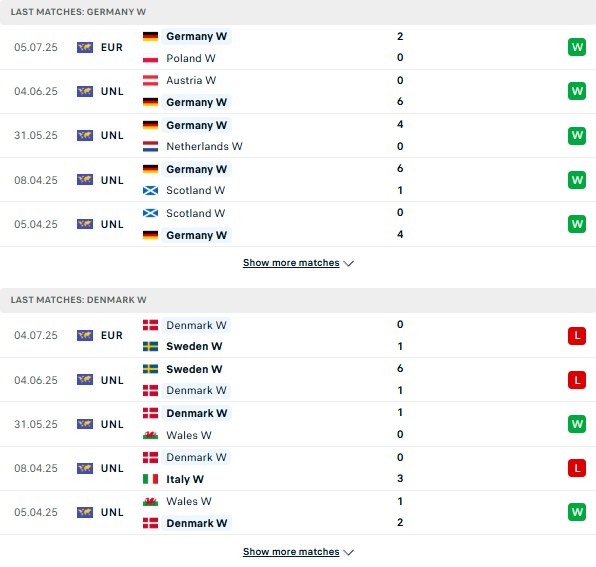
Task: Click the Scotland W team name on 08.04.25
Action: (x=195, y=190)
